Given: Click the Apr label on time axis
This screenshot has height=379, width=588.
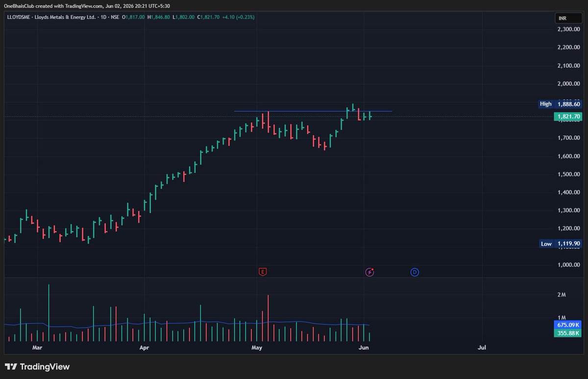Looking at the screenshot, I should click(x=144, y=347).
